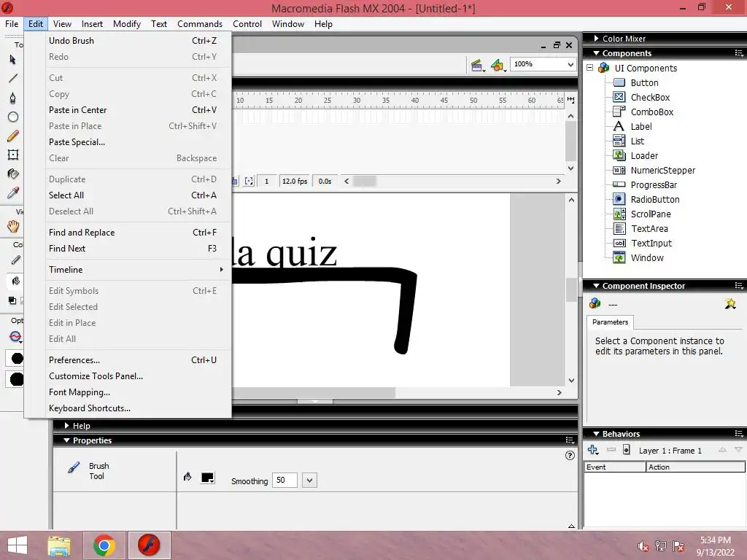The width and height of the screenshot is (747, 560).
Task: Open the Modify menu
Action: (x=127, y=24)
